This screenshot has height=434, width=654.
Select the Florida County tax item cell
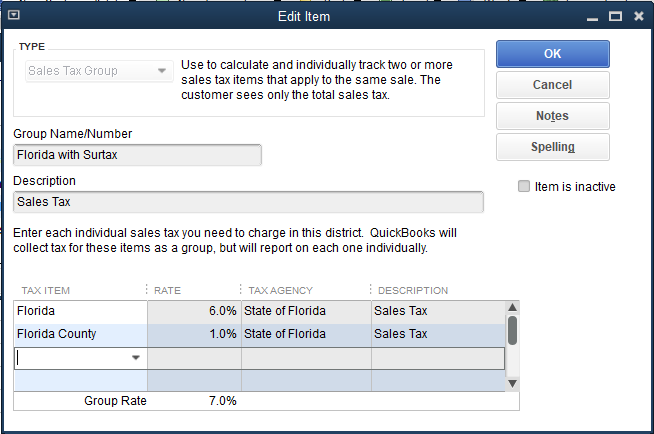point(80,334)
